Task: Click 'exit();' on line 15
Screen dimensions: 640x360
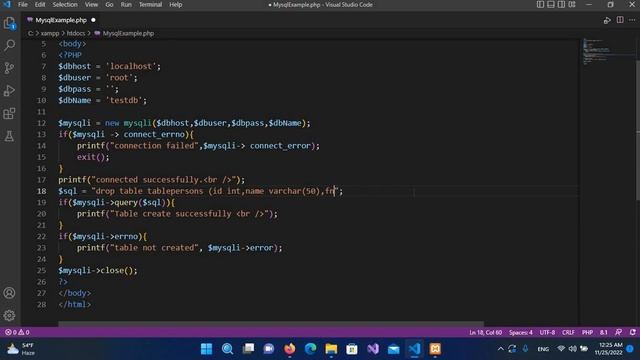Action: click(93, 157)
